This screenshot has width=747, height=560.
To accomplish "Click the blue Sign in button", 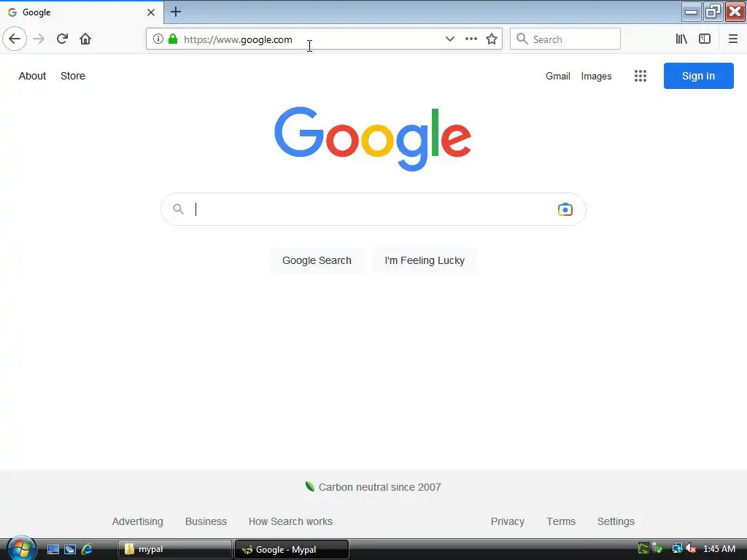I will point(698,76).
